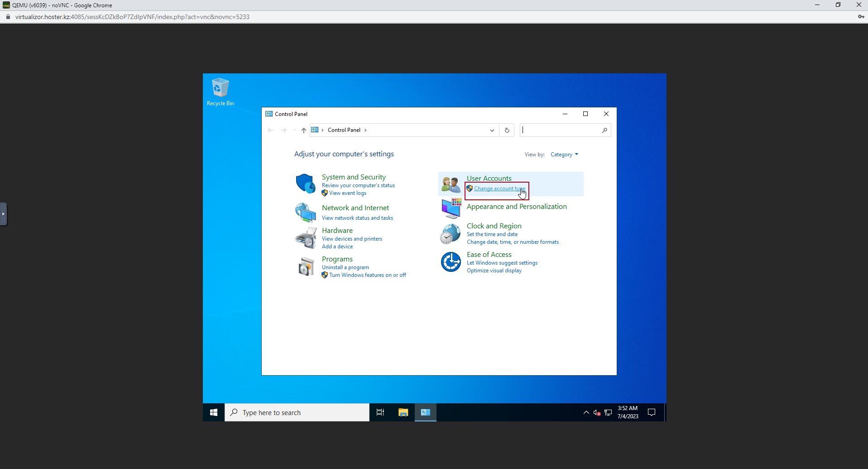Open Recycle Bin desktop icon

click(221, 92)
